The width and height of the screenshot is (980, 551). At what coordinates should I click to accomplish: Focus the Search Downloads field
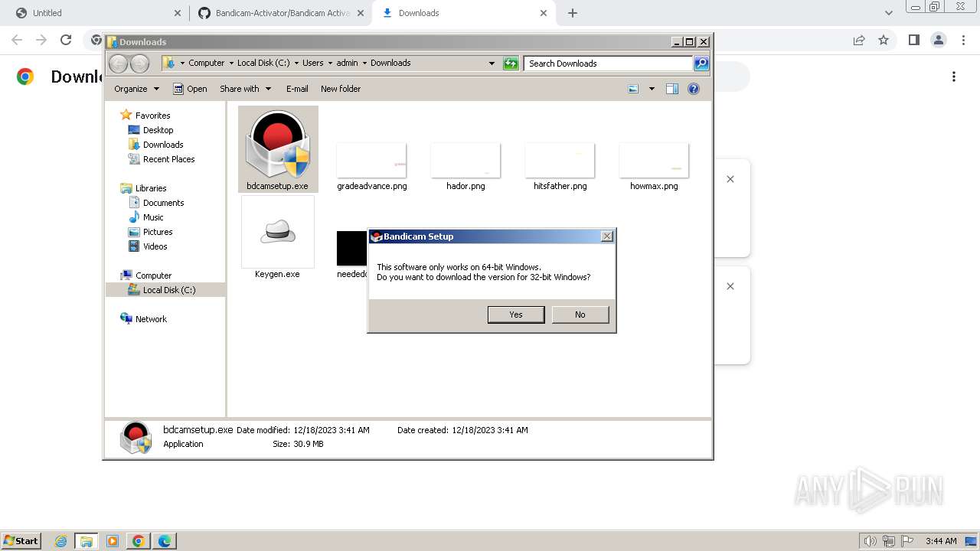(609, 64)
